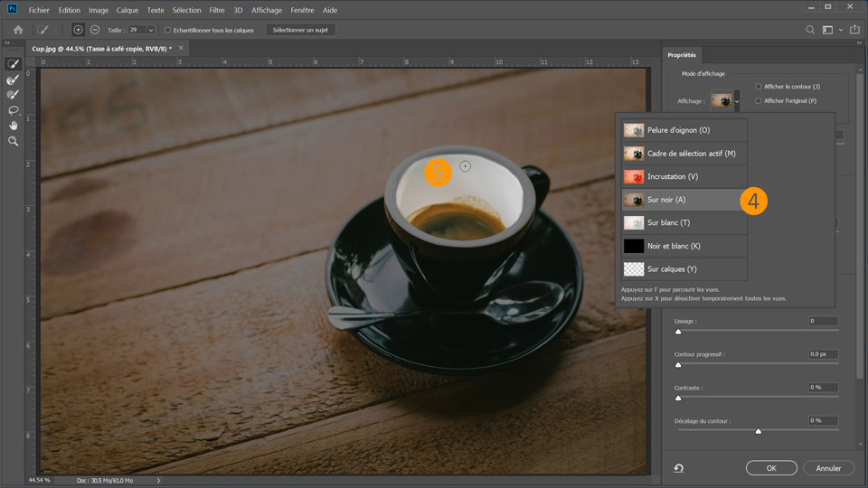Select the Quick Selection tool in the toolbox
The width and height of the screenshot is (868, 488).
tap(14, 64)
